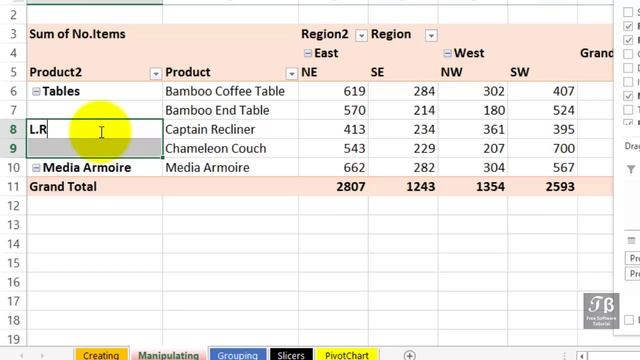The height and width of the screenshot is (360, 640).
Task: Switch to the Slicers sheet tab
Action: [x=291, y=355]
